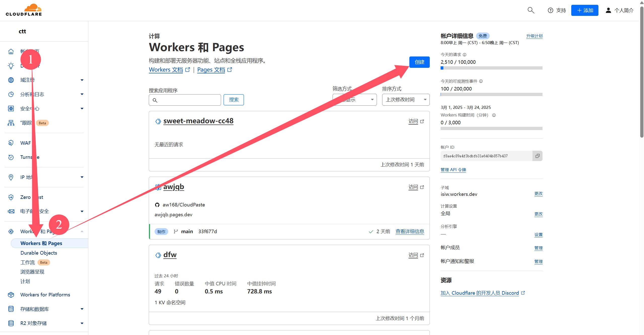Click the account home icon in sidebar
The width and height of the screenshot is (644, 335).
click(x=11, y=51)
